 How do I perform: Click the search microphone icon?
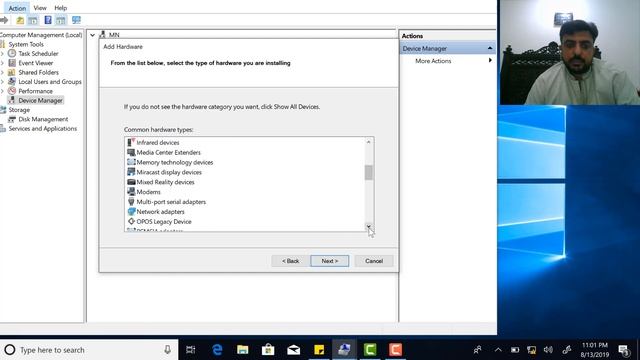click(x=167, y=350)
